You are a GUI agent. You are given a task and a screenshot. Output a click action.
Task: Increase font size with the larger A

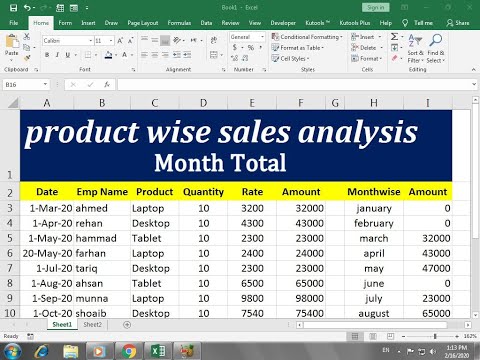point(120,41)
